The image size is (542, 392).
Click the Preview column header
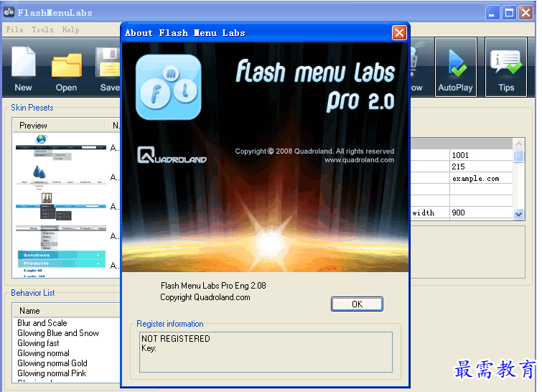pos(59,126)
